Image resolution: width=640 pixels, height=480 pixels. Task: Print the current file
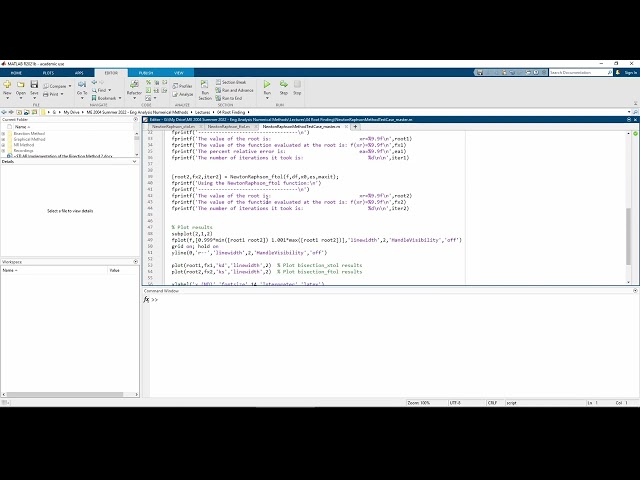coord(53,94)
